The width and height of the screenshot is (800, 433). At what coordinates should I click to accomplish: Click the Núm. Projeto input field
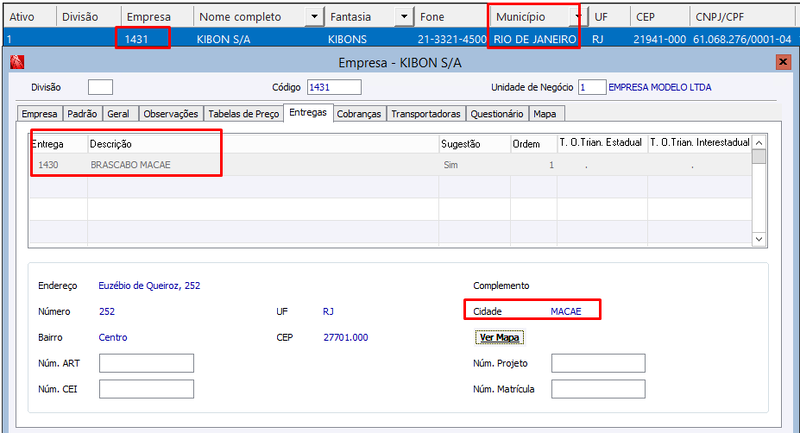click(x=598, y=363)
